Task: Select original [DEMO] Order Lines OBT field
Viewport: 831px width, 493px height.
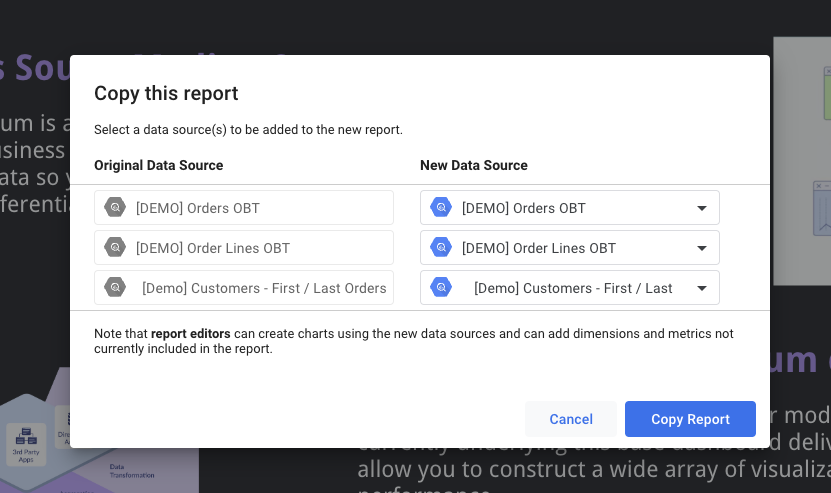Action: pos(244,248)
